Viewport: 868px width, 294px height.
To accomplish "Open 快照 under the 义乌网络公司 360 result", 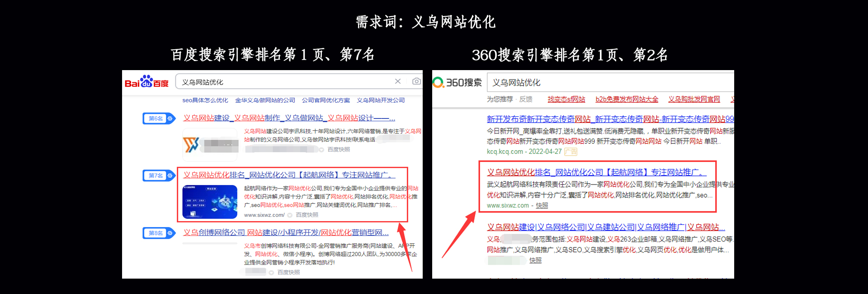I will click(x=535, y=261).
